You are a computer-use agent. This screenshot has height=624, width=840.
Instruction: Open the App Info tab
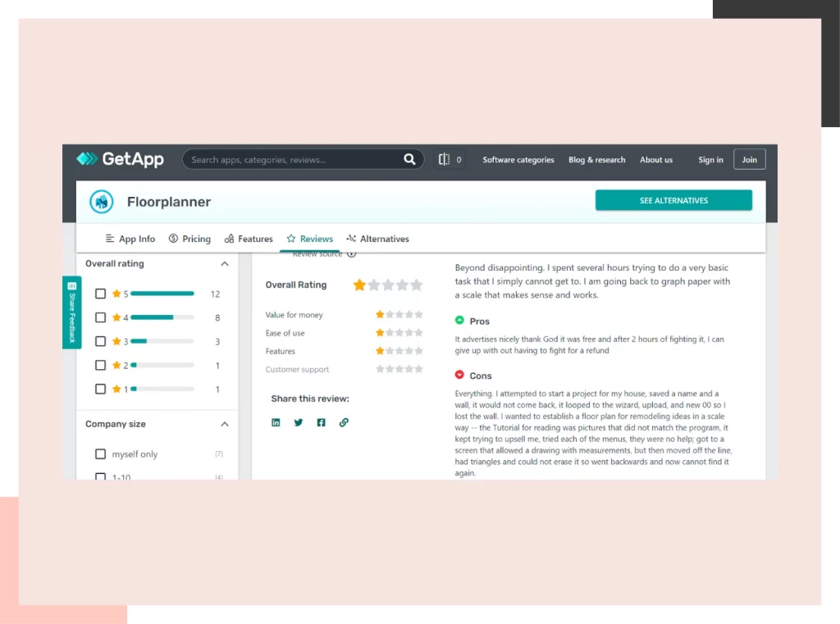point(130,239)
